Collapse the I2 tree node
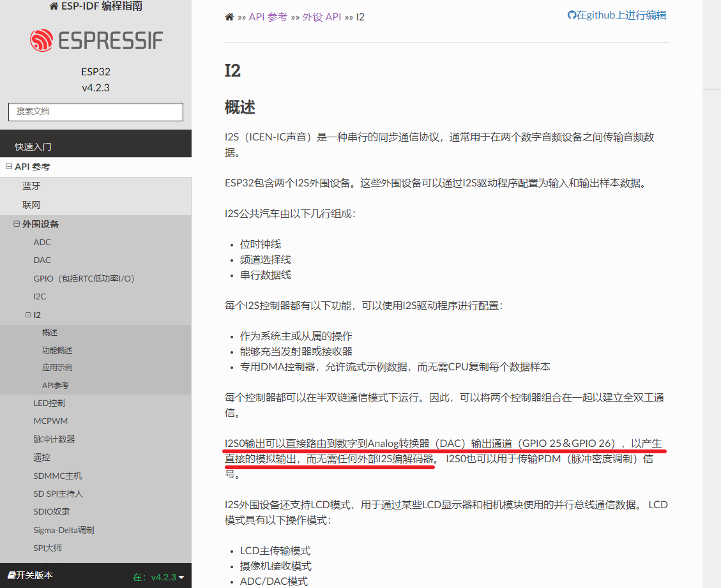This screenshot has height=588, width=721. point(28,315)
